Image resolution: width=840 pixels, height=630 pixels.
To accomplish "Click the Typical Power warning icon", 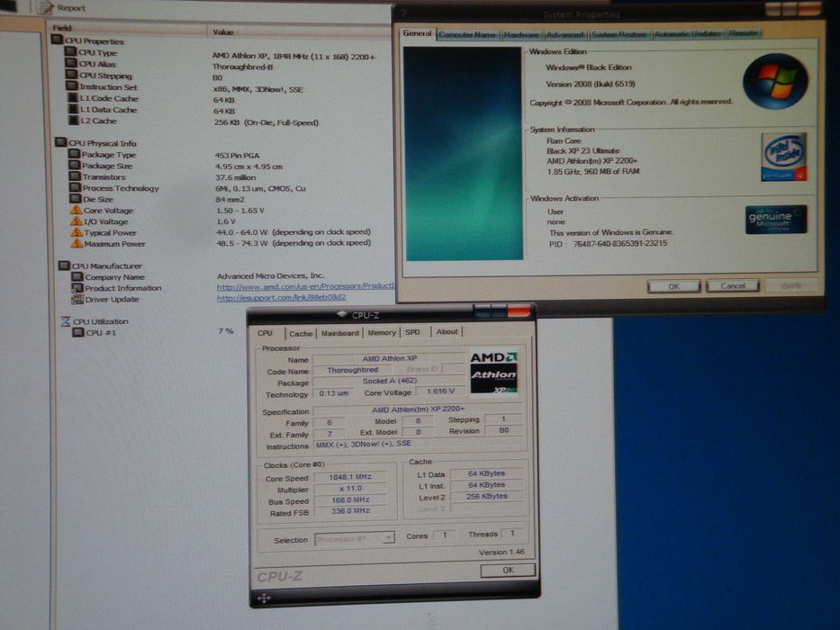I will 77,232.
